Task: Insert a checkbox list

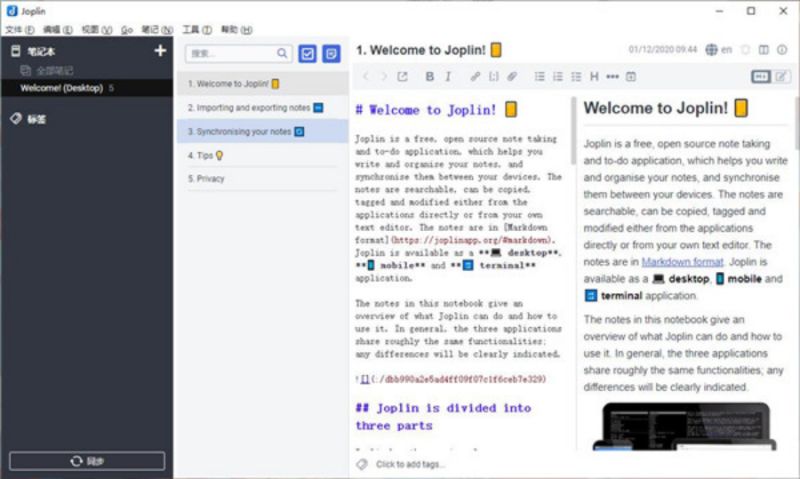Action: click(x=576, y=77)
